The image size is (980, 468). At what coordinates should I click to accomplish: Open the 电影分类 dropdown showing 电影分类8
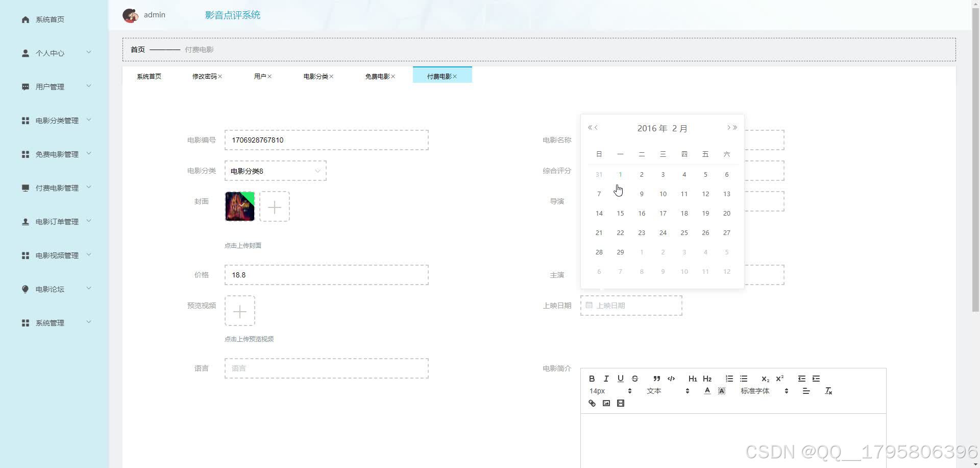[x=275, y=171]
